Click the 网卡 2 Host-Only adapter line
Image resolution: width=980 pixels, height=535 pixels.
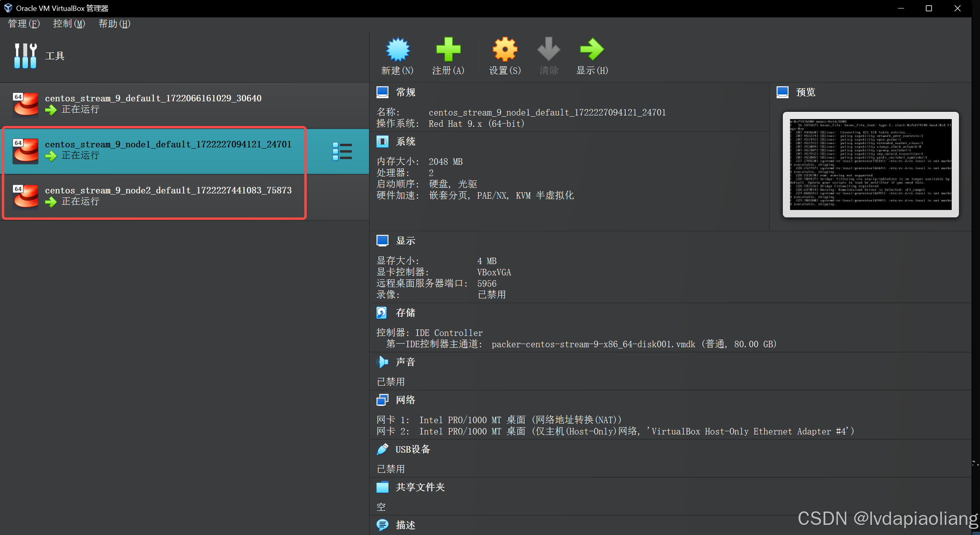point(615,431)
